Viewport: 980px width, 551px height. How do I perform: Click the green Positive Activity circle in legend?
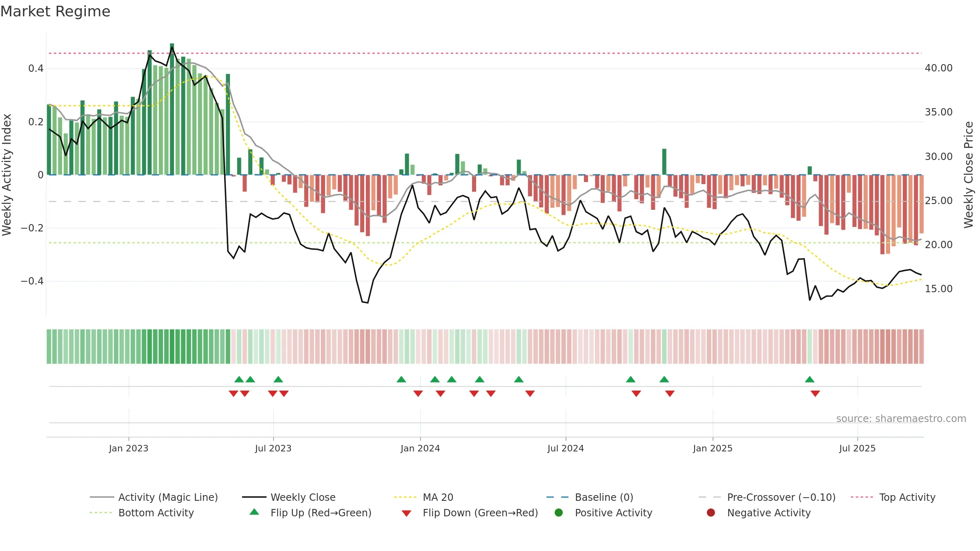[559, 513]
